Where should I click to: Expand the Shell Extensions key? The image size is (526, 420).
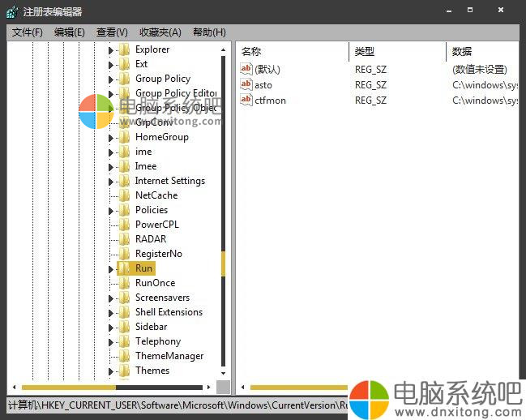(111, 313)
